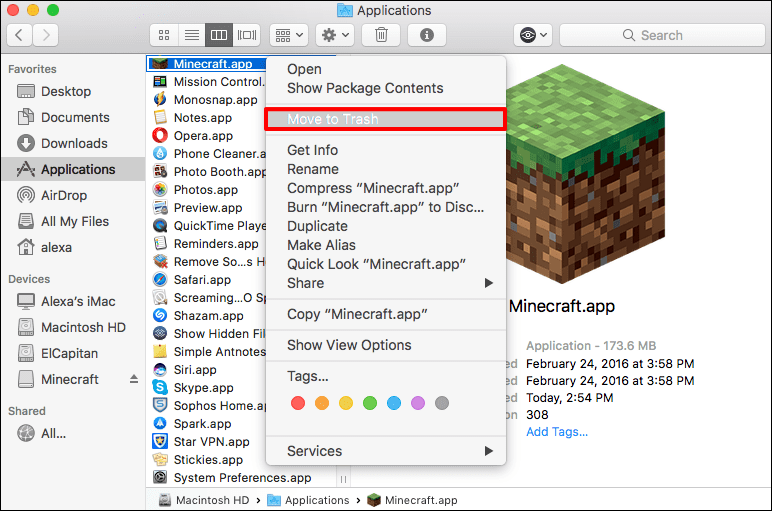Choose Quick Look "Minecraft.app"
Image resolution: width=772 pixels, height=511 pixels.
click(x=386, y=264)
